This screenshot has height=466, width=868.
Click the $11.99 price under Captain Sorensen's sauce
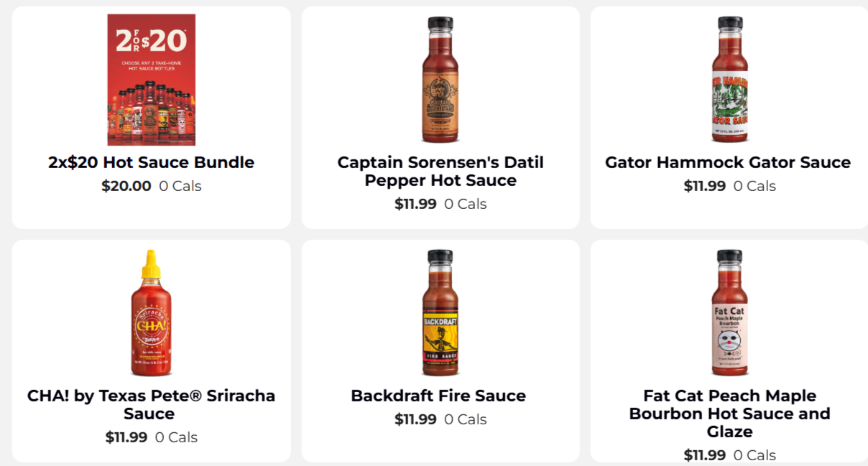coord(415,204)
